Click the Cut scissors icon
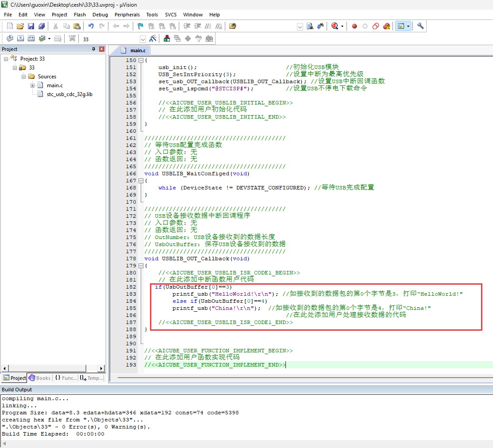Image resolution: width=493 pixels, height=448 pixels. [x=56, y=26]
